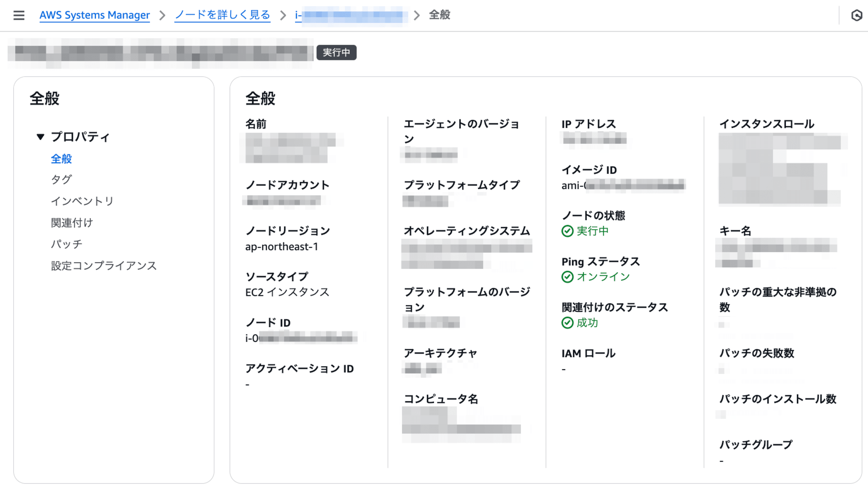Open 関連付け in the sidebar
This screenshot has height=489, width=868.
coord(72,223)
